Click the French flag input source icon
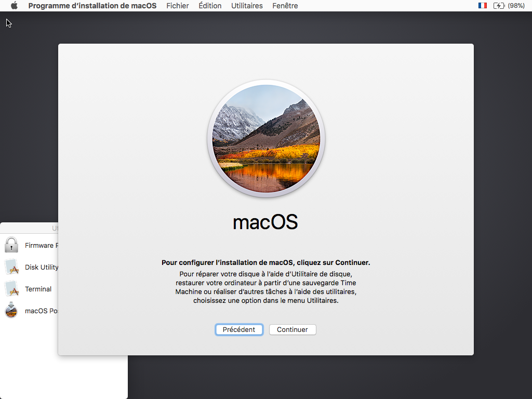 [482, 6]
